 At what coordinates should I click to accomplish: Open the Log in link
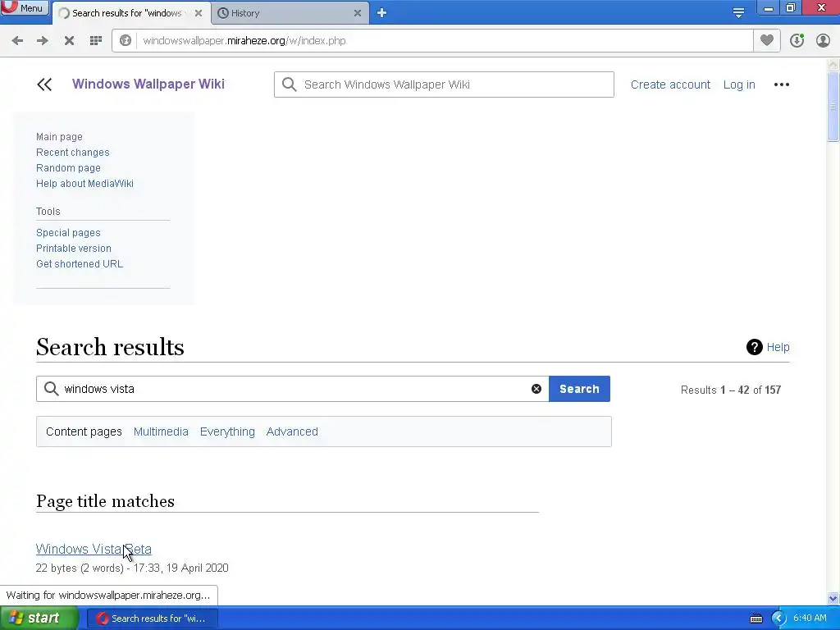coord(739,84)
